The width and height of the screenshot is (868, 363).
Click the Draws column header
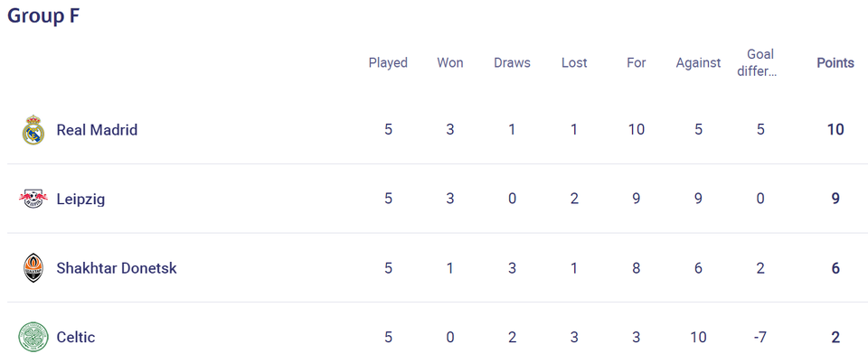click(512, 63)
